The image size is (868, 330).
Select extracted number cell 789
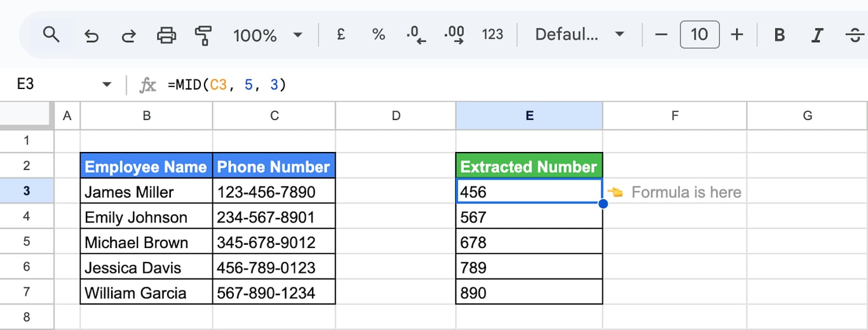point(529,268)
